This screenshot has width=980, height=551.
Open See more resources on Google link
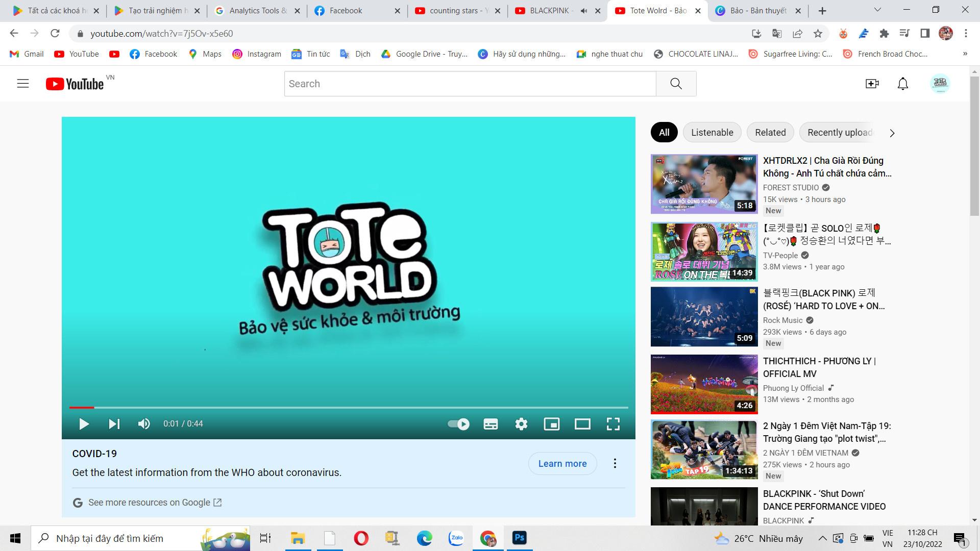149,503
